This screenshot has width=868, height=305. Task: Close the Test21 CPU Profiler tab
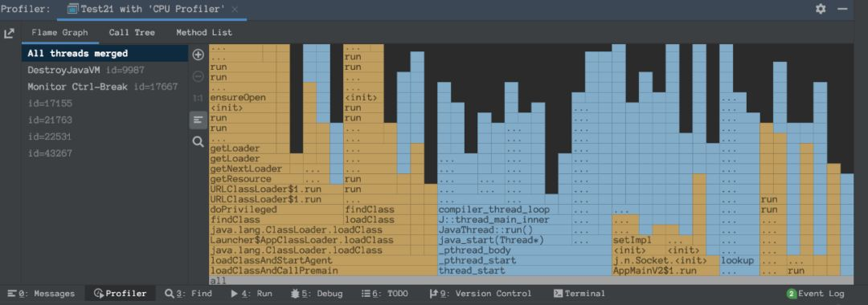pos(235,10)
